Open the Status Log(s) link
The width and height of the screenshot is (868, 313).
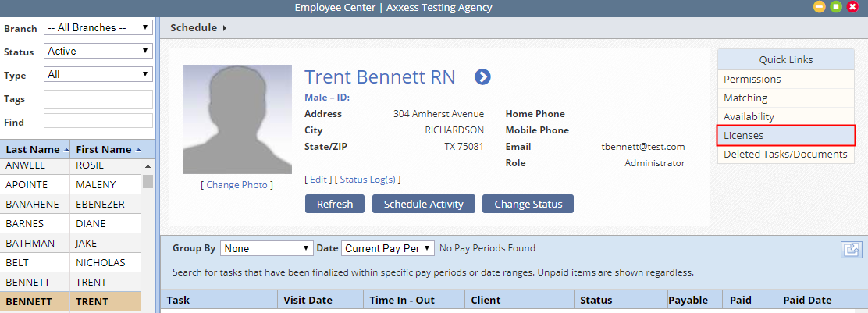368,180
